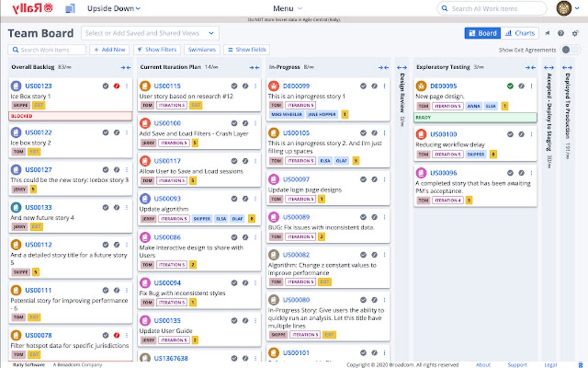Click the Help question mark icon

point(561,33)
